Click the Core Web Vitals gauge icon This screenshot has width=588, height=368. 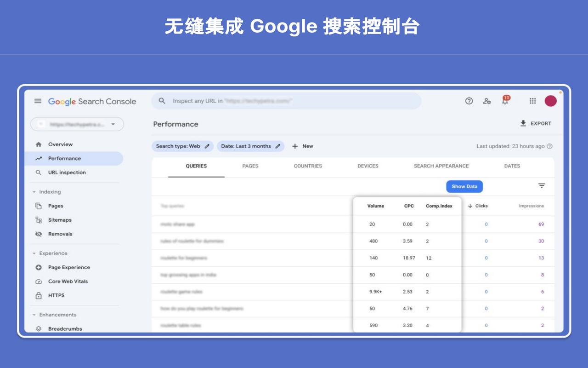[39, 282]
